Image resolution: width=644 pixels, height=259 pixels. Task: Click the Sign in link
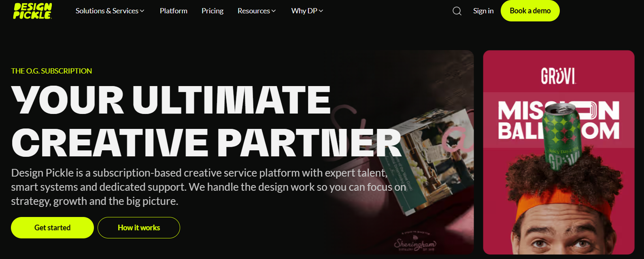click(483, 11)
